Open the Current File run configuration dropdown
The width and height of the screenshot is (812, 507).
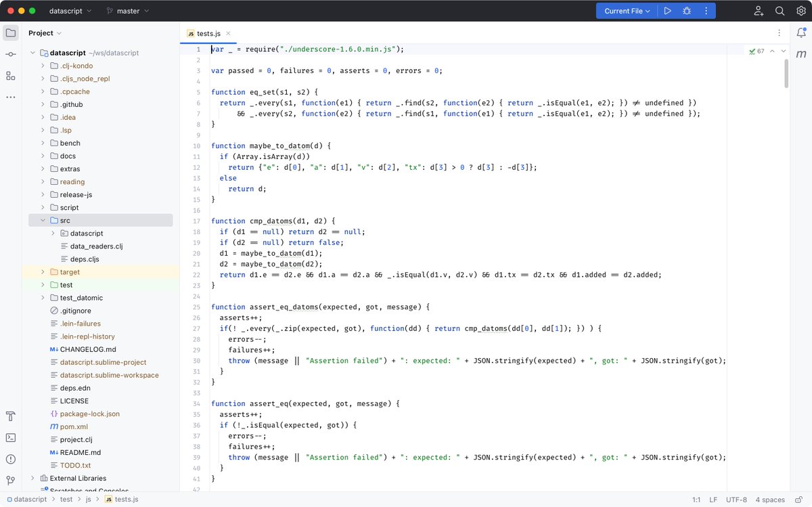click(x=627, y=11)
